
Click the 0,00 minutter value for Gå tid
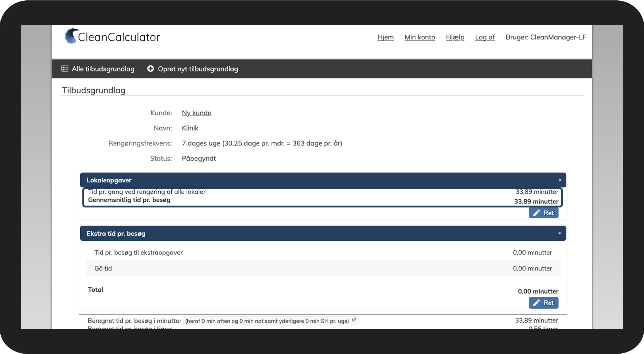click(532, 268)
